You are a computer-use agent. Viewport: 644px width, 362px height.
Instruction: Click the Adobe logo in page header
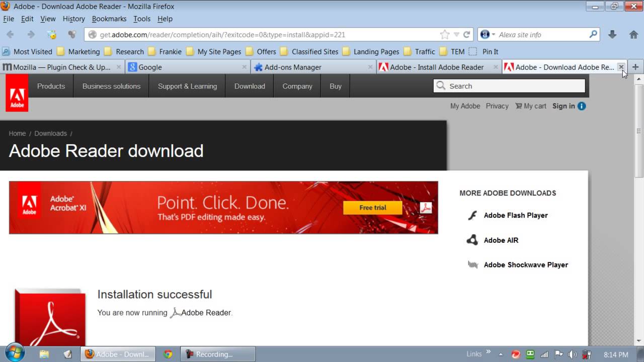click(17, 93)
